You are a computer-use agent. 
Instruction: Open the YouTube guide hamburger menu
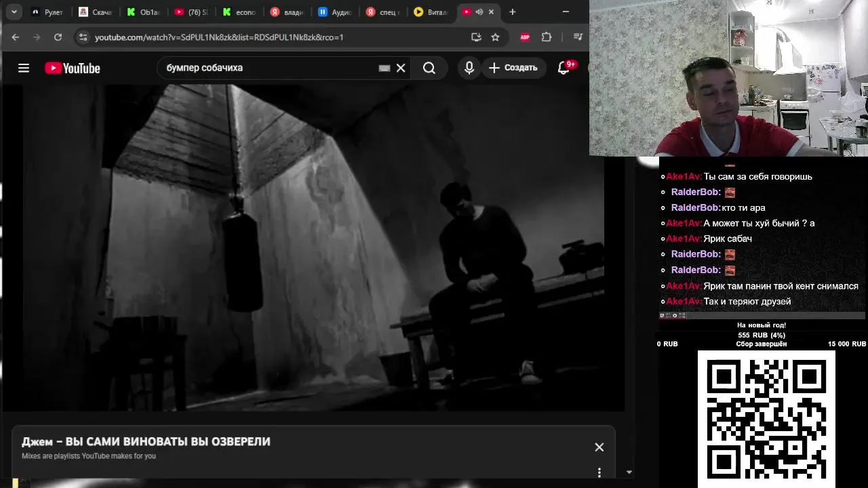point(24,68)
